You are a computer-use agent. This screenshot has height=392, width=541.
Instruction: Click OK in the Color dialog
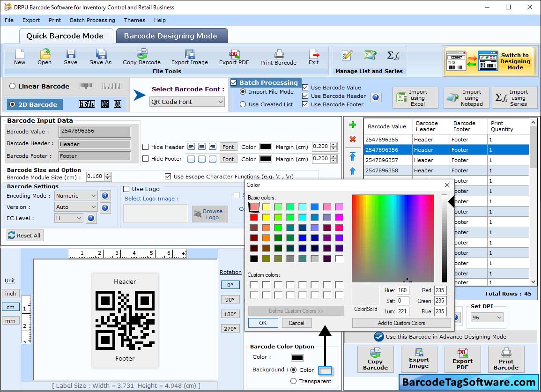[x=263, y=323]
